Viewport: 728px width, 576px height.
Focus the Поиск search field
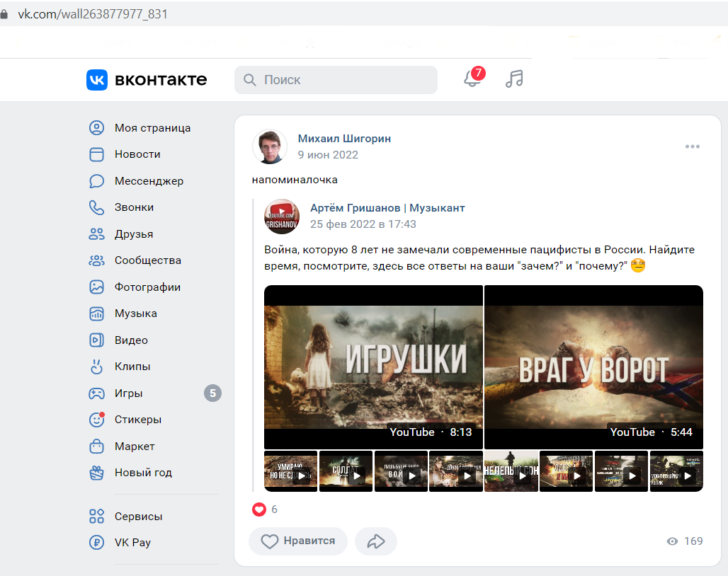[x=336, y=80]
